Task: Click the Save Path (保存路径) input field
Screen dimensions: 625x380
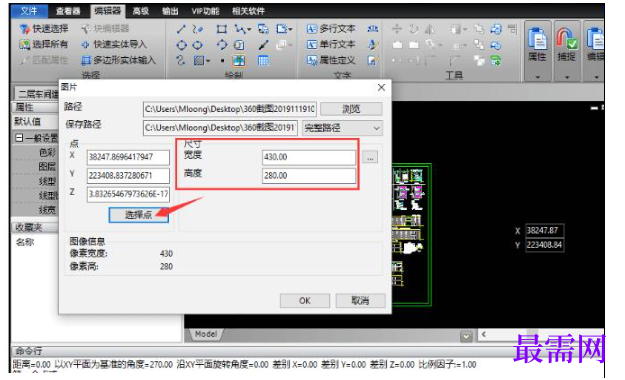Action: (x=220, y=128)
